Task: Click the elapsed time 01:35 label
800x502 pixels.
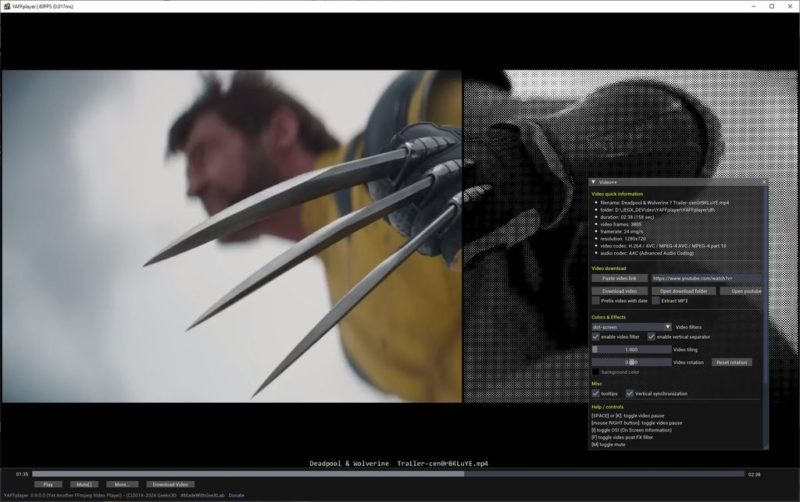Action: click(x=21, y=474)
